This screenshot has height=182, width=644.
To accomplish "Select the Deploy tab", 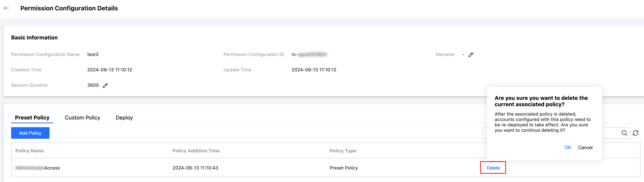I will point(124,118).
